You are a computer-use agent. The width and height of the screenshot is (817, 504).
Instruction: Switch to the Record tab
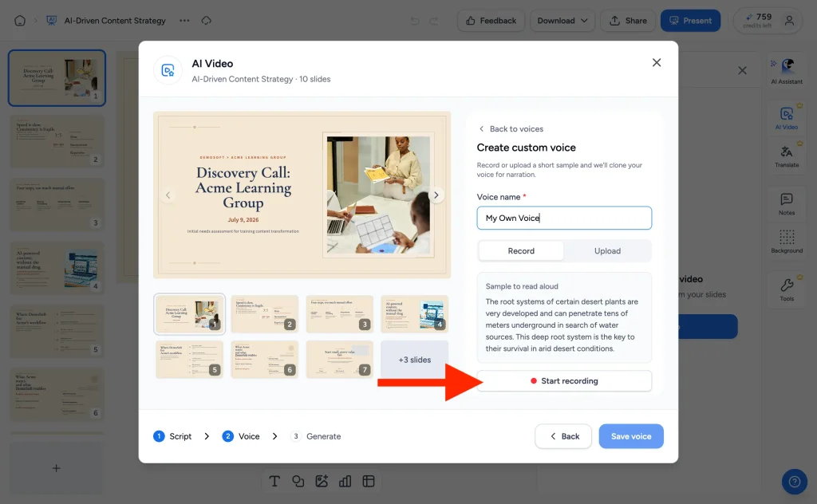pos(521,251)
